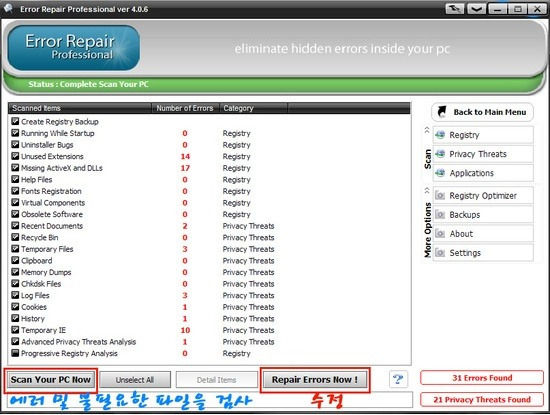Screen dimensions: 550x415
Task: Sort by Scanned Items column header
Action: (x=80, y=108)
